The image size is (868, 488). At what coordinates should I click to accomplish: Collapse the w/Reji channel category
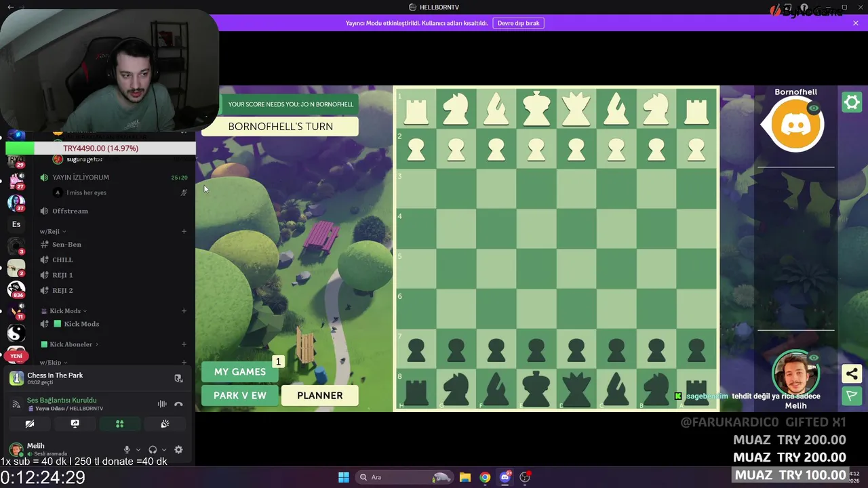click(52, 231)
